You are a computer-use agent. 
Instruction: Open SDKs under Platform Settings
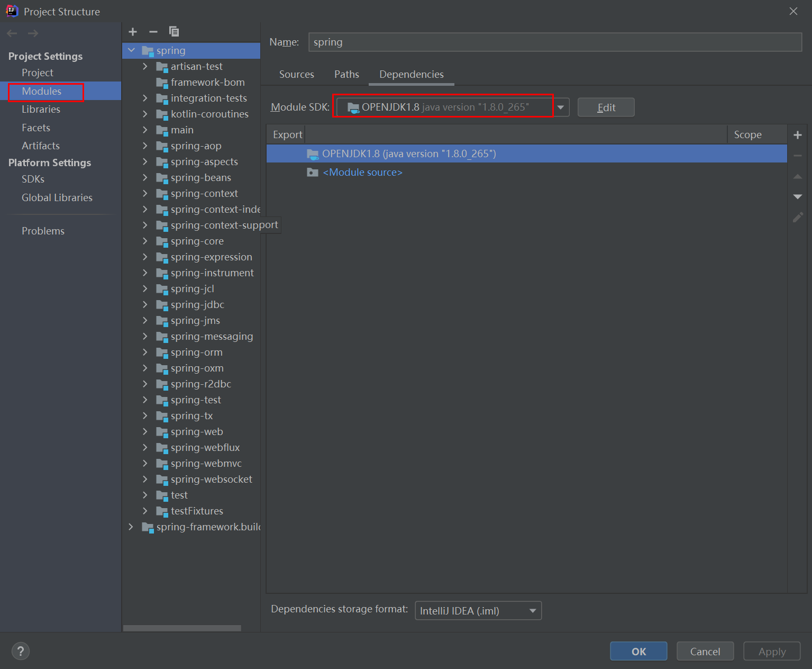click(33, 179)
